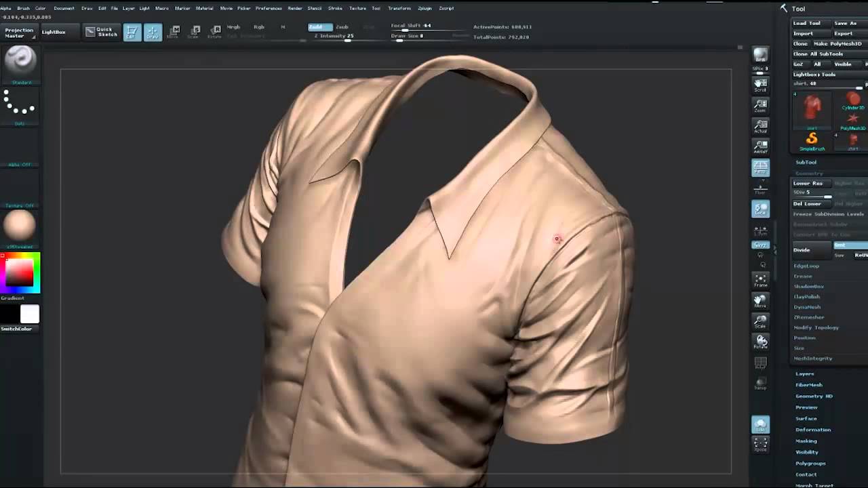The height and width of the screenshot is (488, 868).
Task: Expand the Modify Topology subsection
Action: pos(816,327)
